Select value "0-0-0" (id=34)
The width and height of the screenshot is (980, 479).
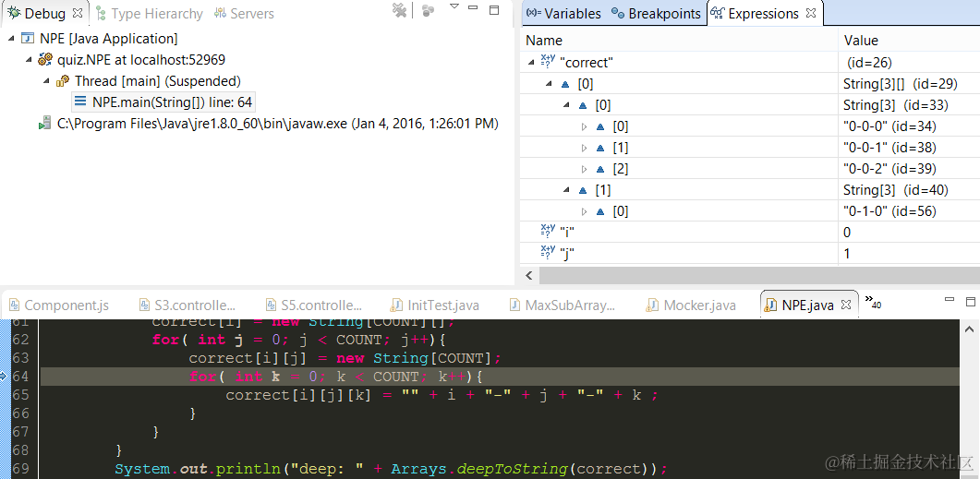[x=889, y=126]
